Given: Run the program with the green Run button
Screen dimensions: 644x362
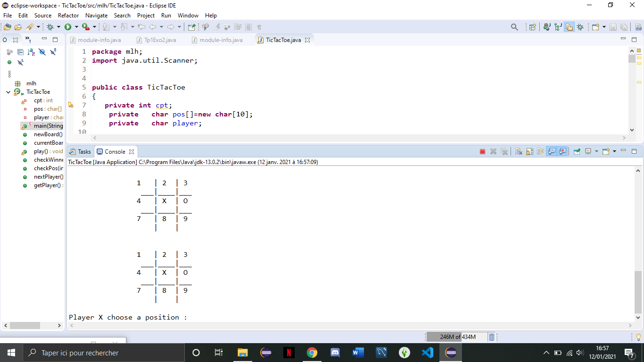Looking at the screenshot, I should [x=68, y=27].
